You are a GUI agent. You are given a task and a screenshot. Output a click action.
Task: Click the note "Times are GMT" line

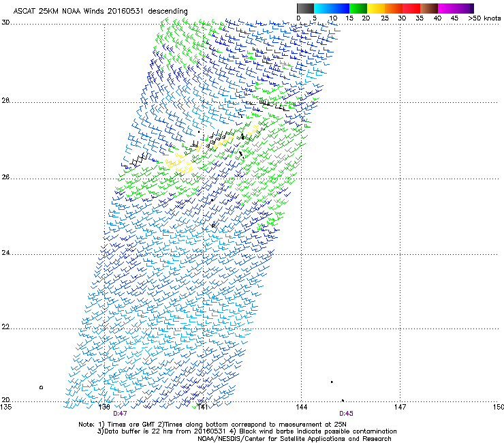click(212, 425)
